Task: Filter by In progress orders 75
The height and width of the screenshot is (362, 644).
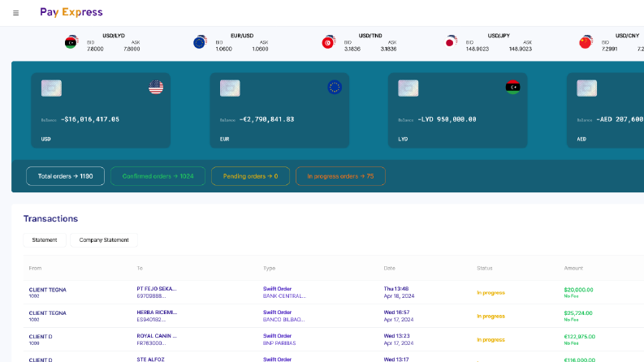Action: coord(340,176)
